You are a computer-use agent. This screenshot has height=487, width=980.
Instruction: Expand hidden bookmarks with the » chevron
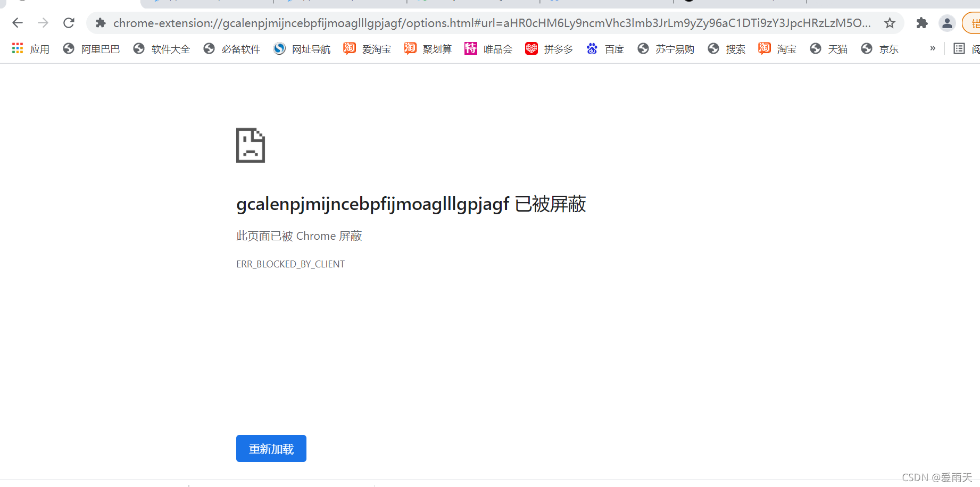pyautogui.click(x=933, y=48)
